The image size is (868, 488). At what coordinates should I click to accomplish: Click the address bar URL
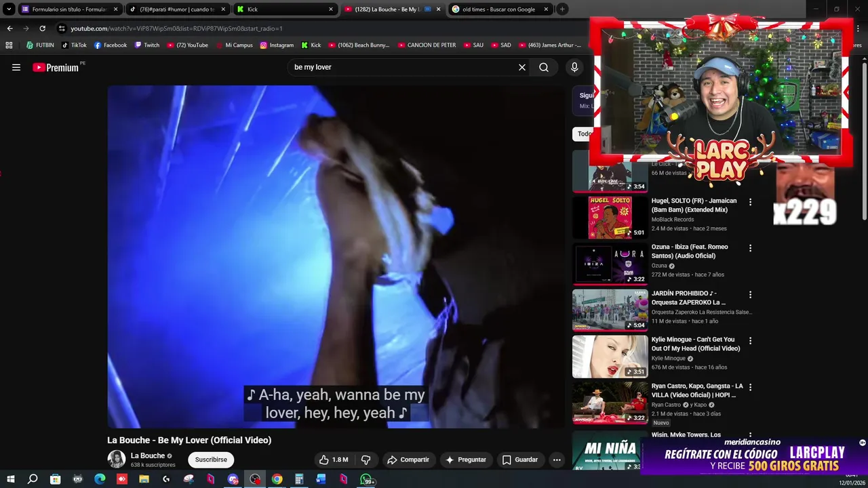[x=176, y=28]
